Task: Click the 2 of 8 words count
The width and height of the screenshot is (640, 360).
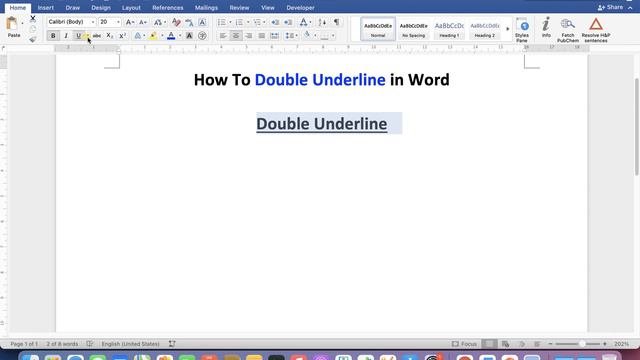Action: click(62, 344)
